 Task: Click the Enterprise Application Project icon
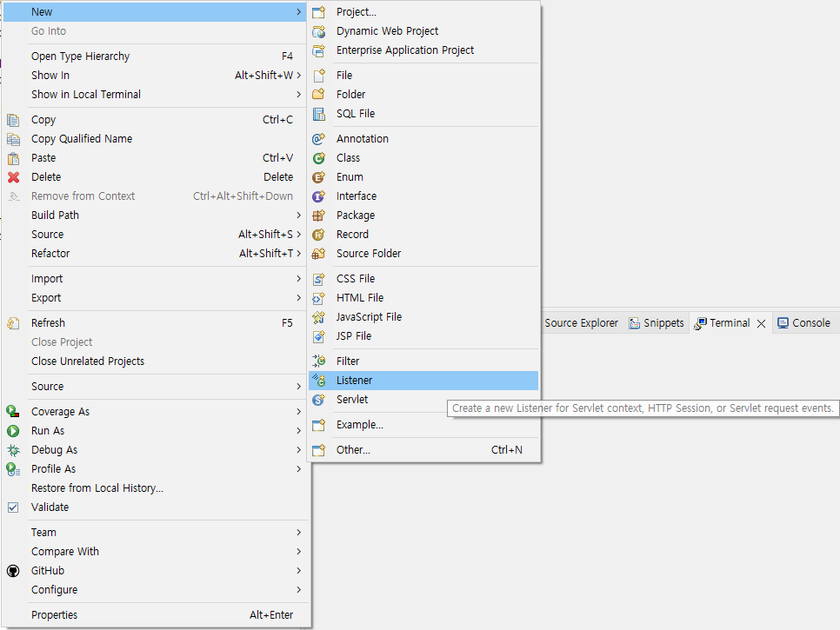coord(319,50)
